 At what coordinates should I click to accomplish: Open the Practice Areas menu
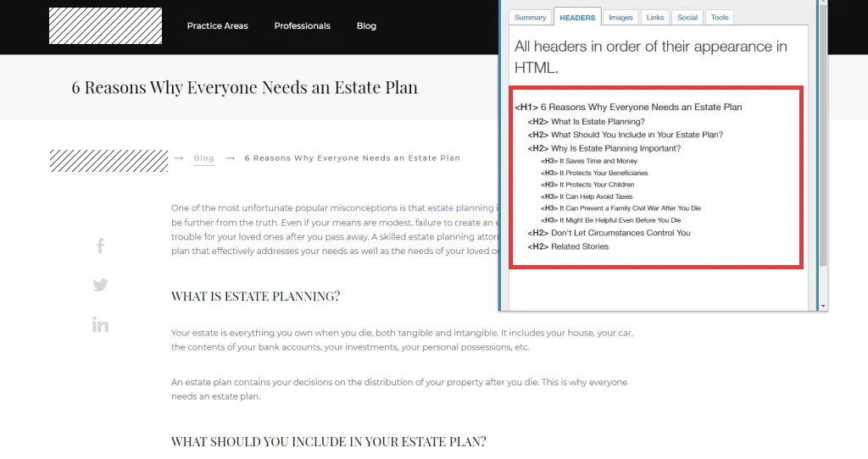point(217,26)
